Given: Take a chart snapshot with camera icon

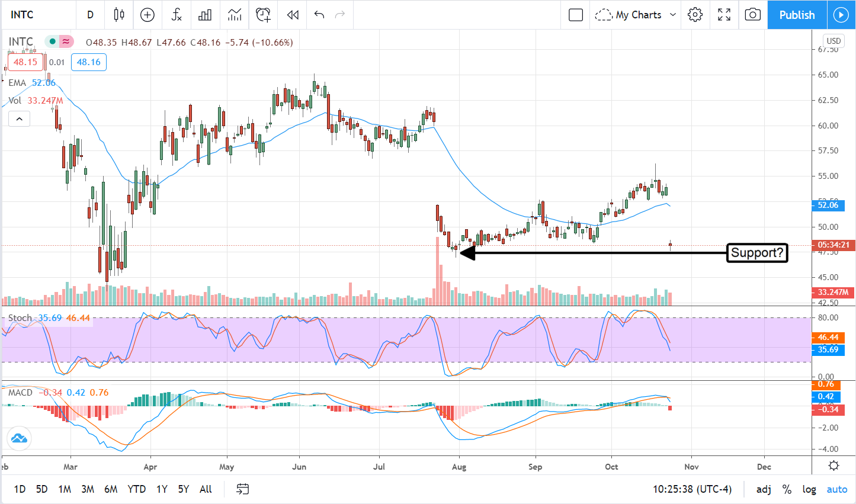Looking at the screenshot, I should pyautogui.click(x=752, y=15).
